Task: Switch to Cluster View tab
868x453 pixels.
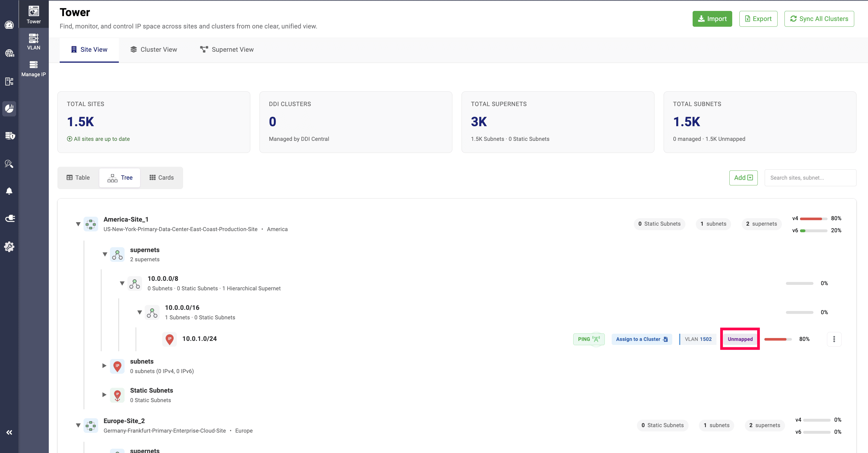Action: point(153,50)
